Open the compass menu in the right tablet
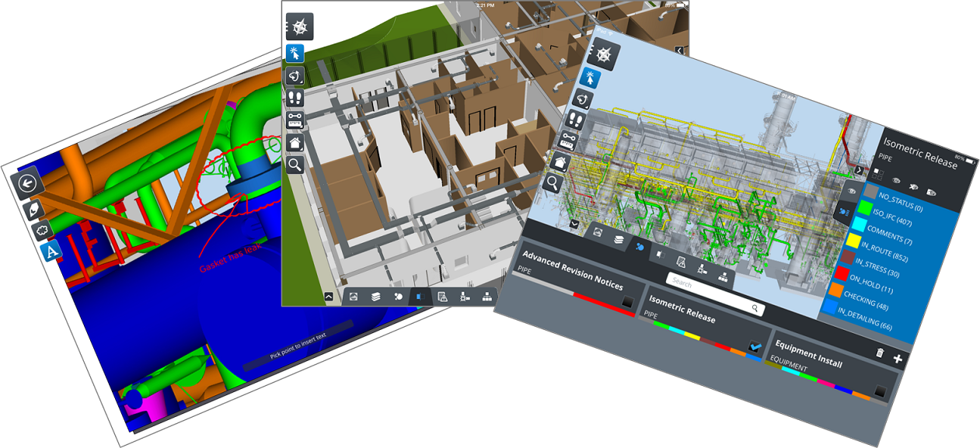 (x=605, y=55)
